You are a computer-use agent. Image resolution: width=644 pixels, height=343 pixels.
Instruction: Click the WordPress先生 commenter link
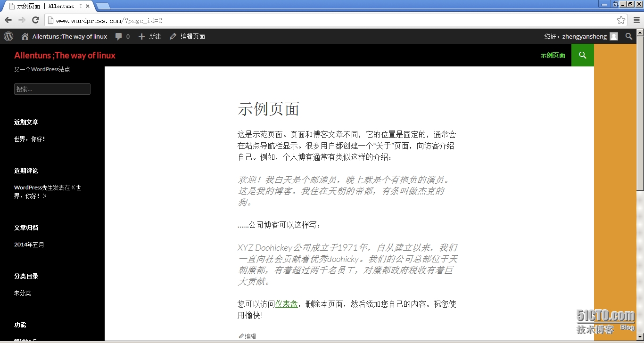[x=33, y=188]
